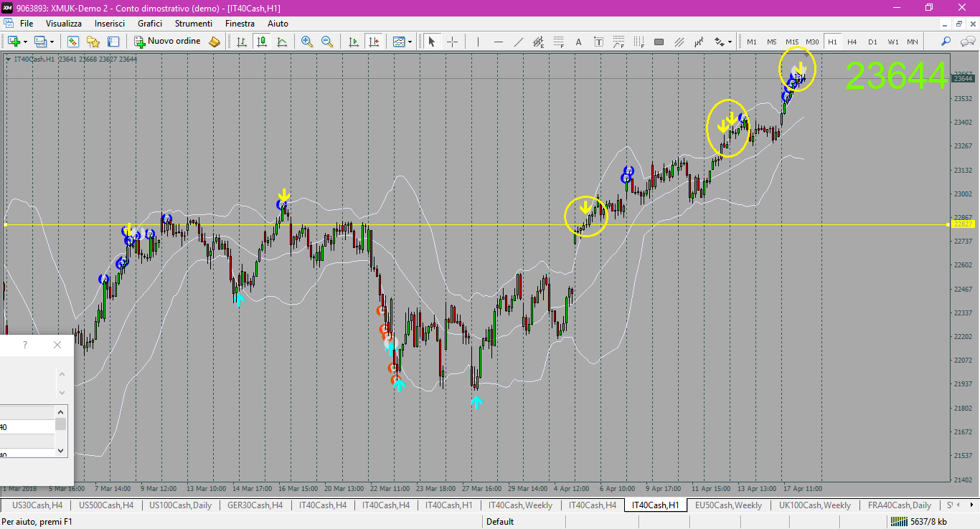Switch to M1 timeframe

pos(752,42)
